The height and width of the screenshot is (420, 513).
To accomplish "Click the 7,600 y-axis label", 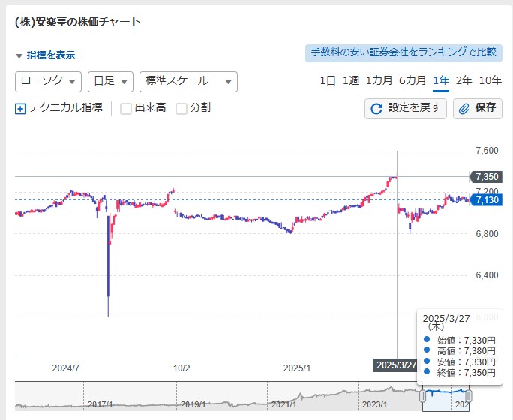I will [x=487, y=151].
